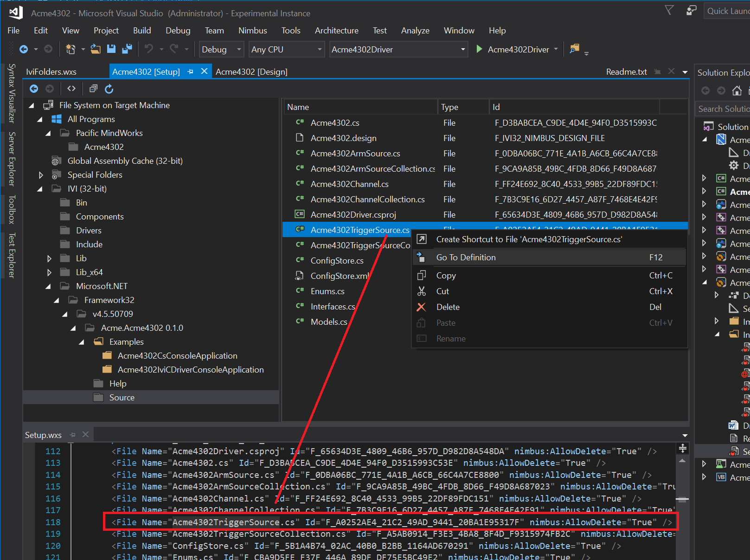Viewport: 750px width, 560px height.
Task: Click the Open File toolbar icon
Action: [x=96, y=49]
